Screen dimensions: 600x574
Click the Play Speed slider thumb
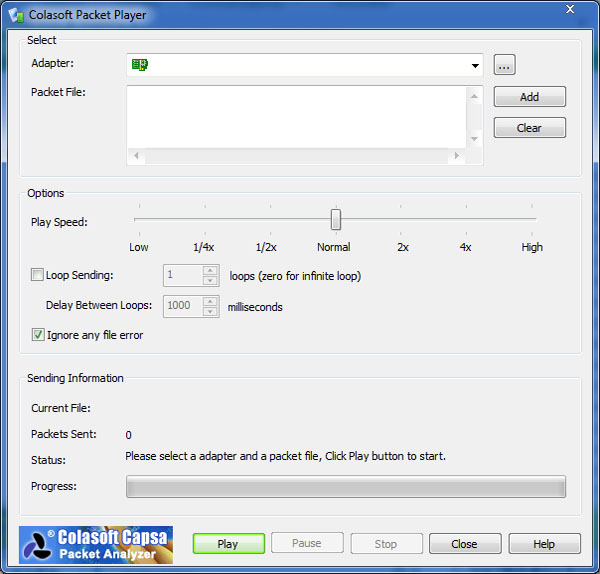click(x=336, y=219)
